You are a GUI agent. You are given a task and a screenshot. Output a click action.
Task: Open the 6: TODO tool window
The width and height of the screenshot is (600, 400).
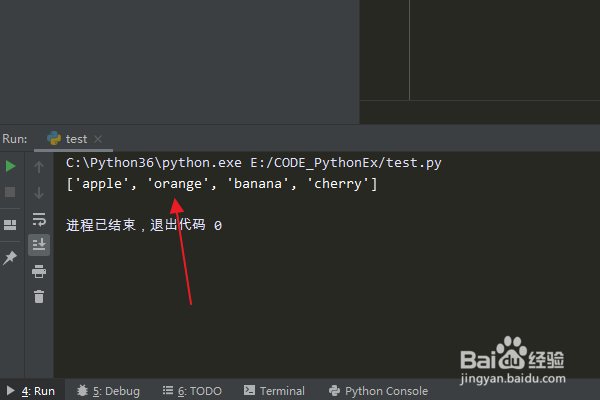pyautogui.click(x=192, y=391)
